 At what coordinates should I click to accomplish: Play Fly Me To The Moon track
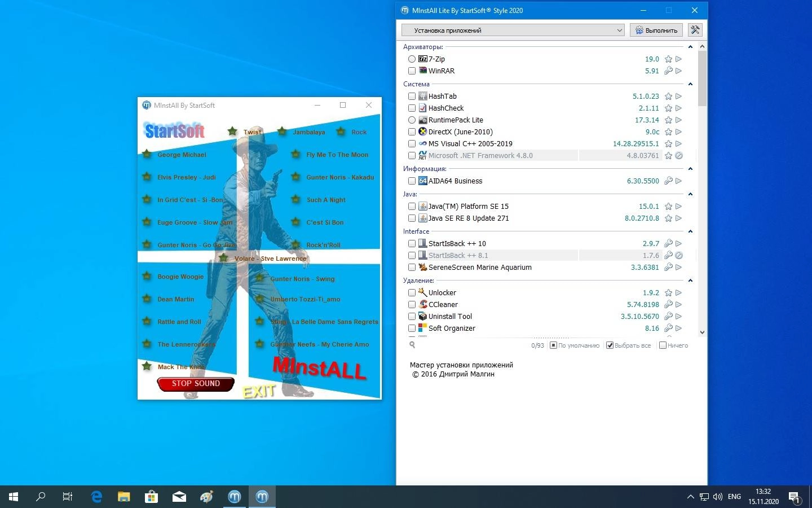(x=337, y=155)
